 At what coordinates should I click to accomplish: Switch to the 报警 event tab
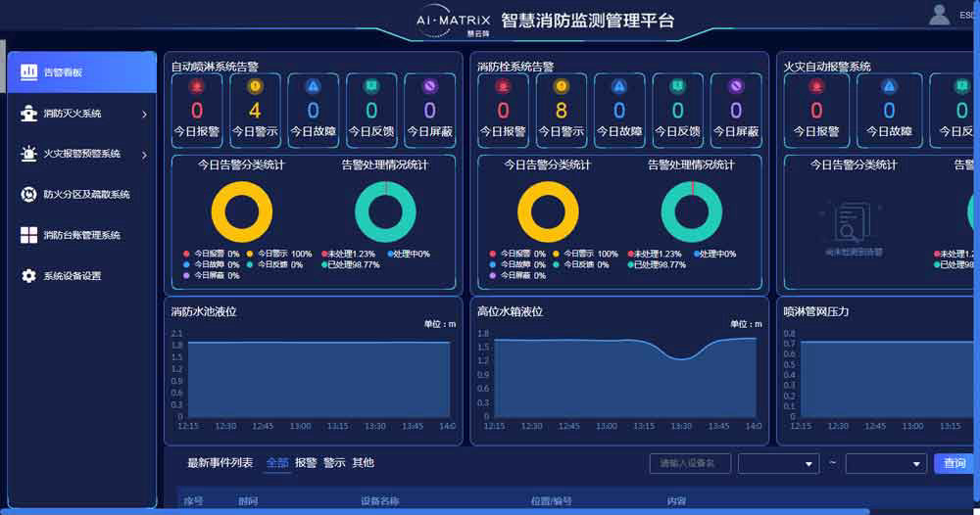(306, 463)
